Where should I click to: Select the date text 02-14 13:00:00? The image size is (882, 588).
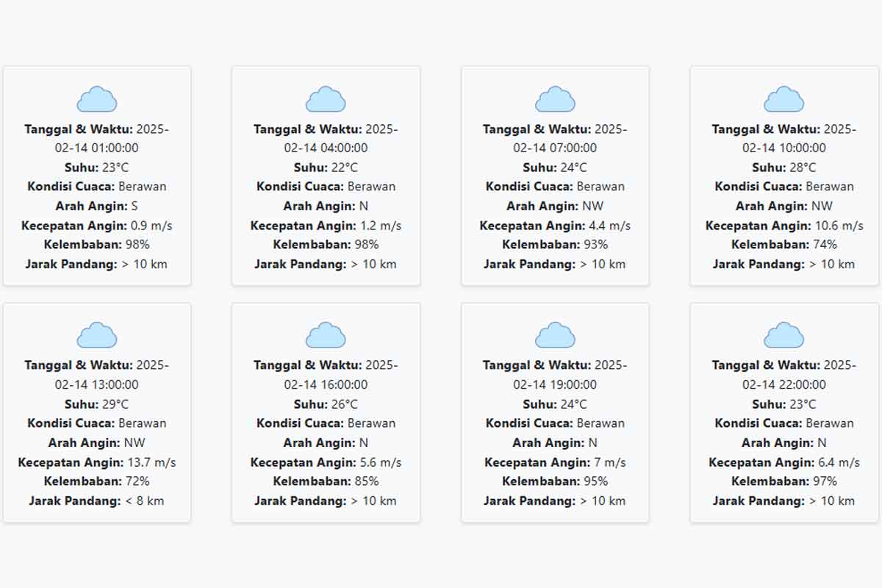[x=97, y=384]
